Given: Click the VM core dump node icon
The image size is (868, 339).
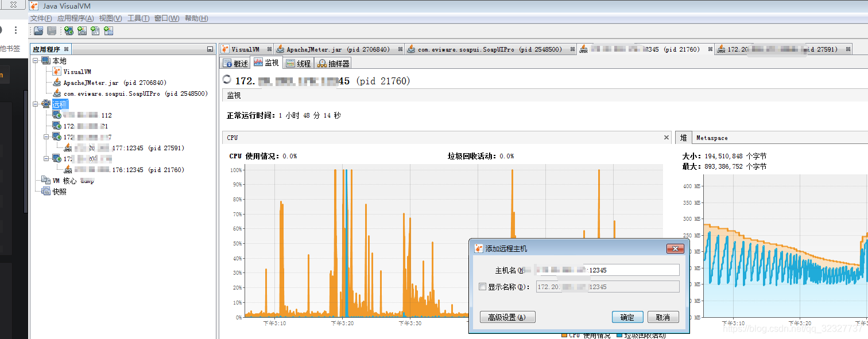Looking at the screenshot, I should [46, 181].
